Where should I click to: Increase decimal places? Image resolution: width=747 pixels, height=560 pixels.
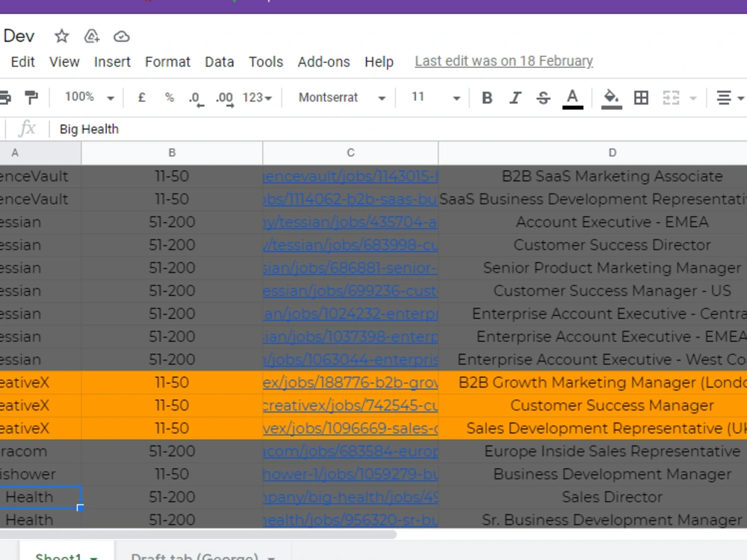(x=224, y=99)
